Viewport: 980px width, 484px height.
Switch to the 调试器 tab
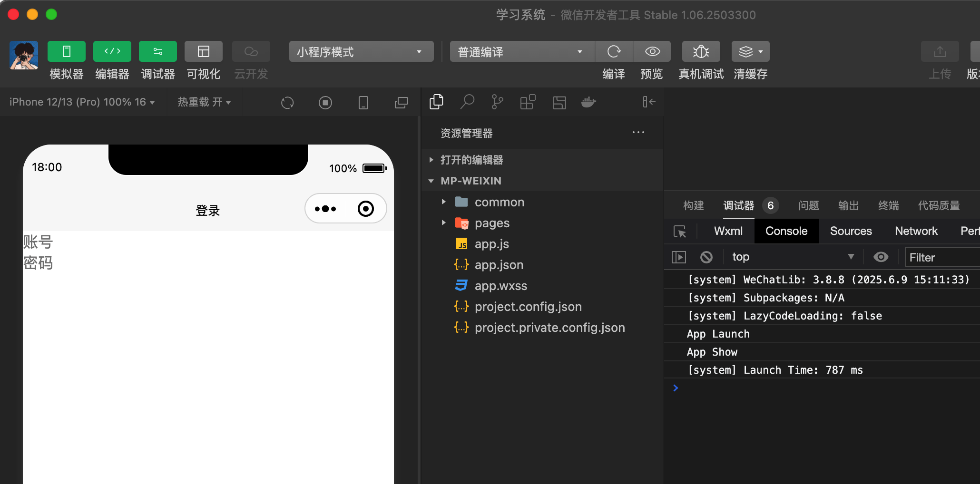pyautogui.click(x=739, y=205)
